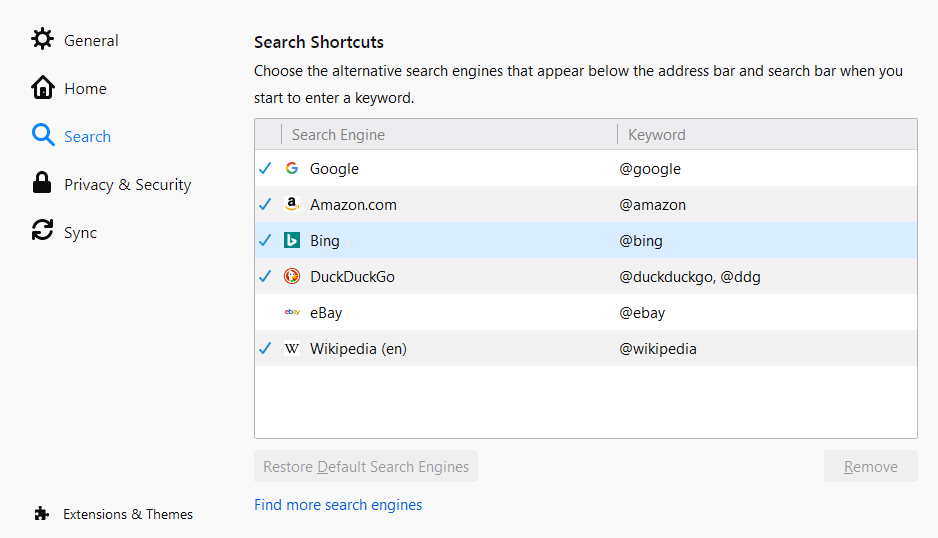Click the @duckduckgo, @ddg keyword cell

click(690, 276)
